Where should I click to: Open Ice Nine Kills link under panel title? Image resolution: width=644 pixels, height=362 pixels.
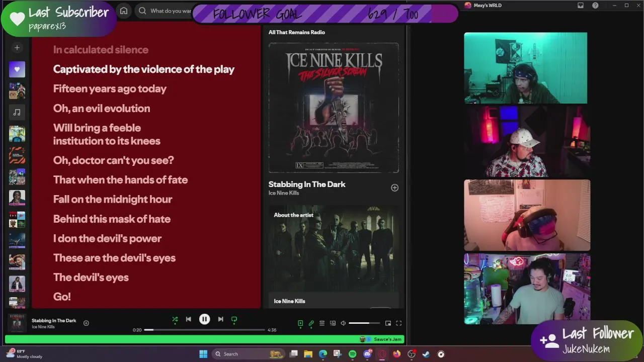pos(284,193)
